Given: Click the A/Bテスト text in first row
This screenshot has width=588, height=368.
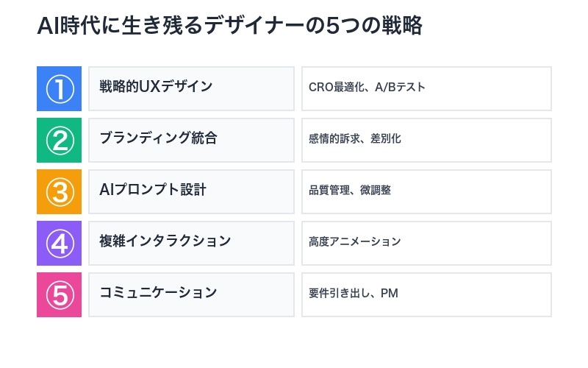Looking at the screenshot, I should [400, 88].
